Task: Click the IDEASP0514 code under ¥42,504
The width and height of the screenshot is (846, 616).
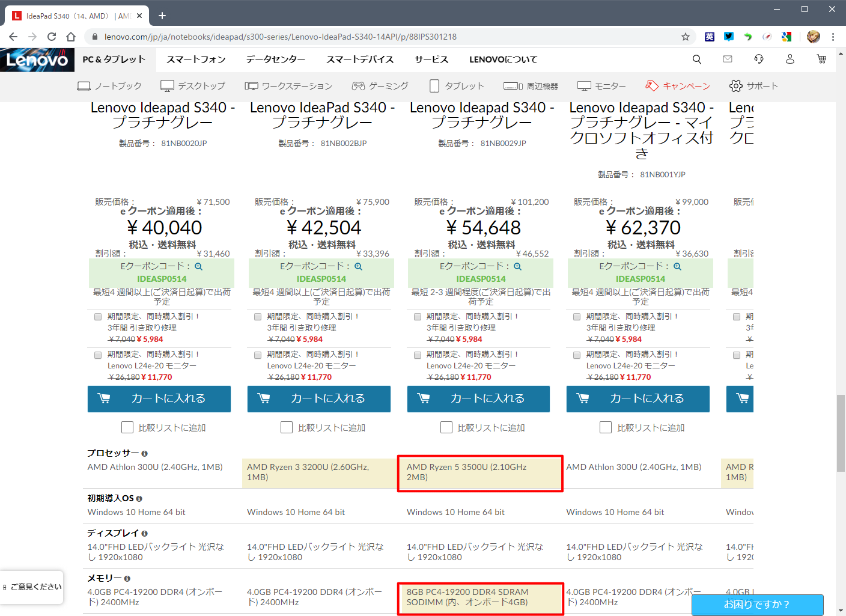Action: click(321, 279)
